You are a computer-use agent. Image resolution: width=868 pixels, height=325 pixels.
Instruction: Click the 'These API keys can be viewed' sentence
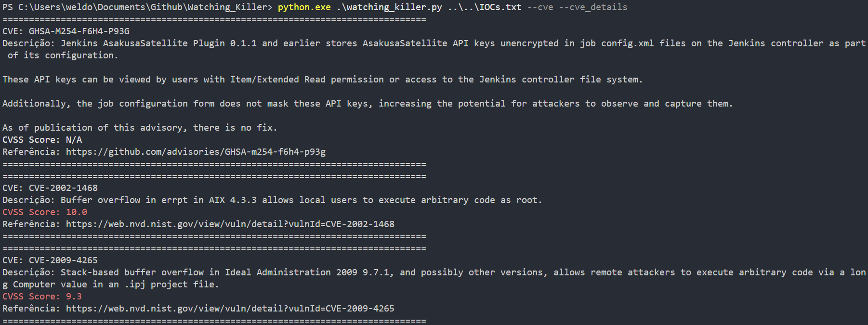coord(322,80)
